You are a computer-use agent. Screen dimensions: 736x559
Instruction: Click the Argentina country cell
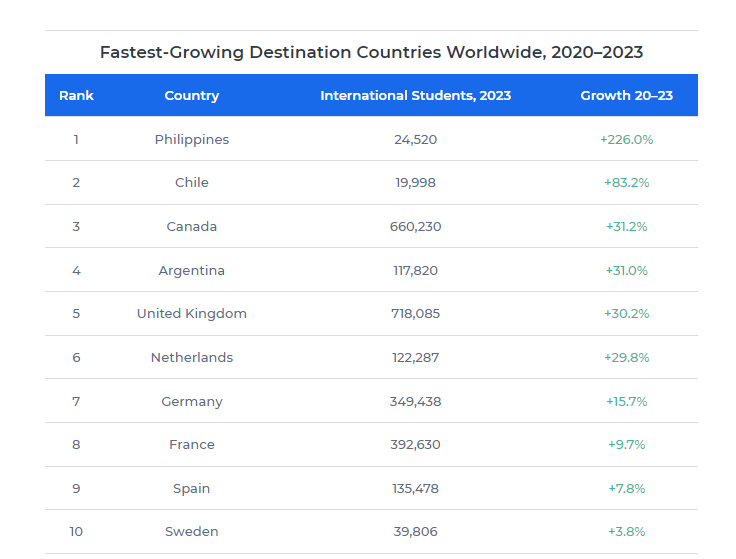[x=191, y=271]
